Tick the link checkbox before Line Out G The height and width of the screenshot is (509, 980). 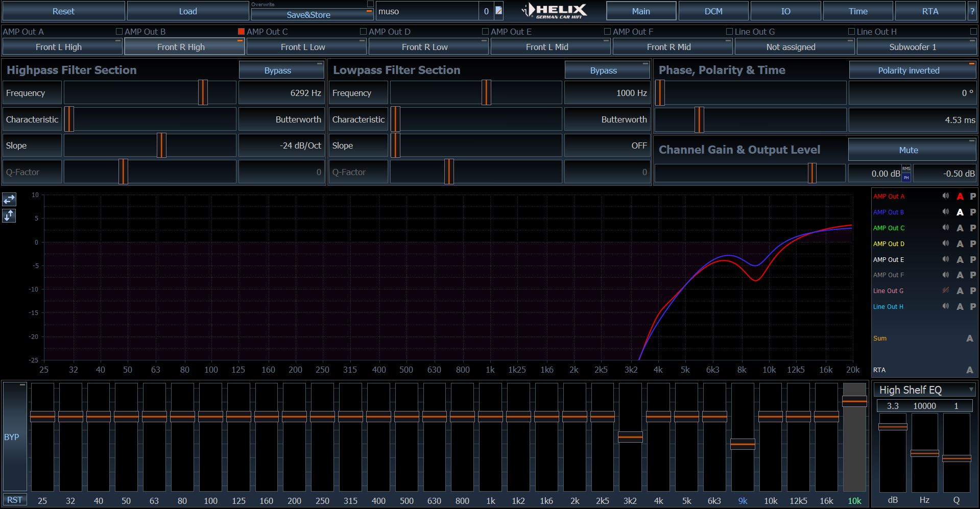[729, 32]
